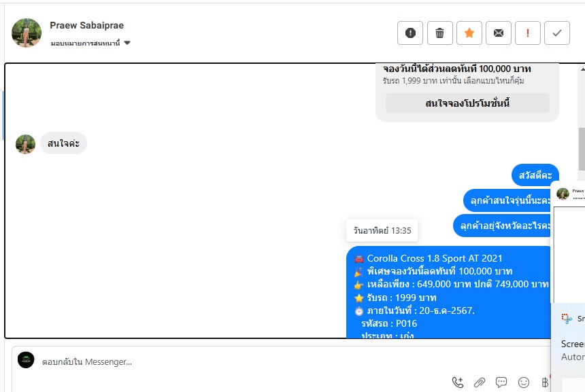Click the Praew Sabaiprae contact name
Image resolution: width=585 pixels, height=392 pixels.
pos(86,25)
